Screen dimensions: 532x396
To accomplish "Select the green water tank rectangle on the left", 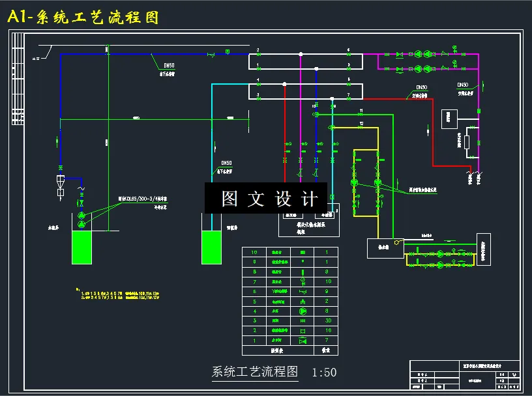I will click(81, 249).
